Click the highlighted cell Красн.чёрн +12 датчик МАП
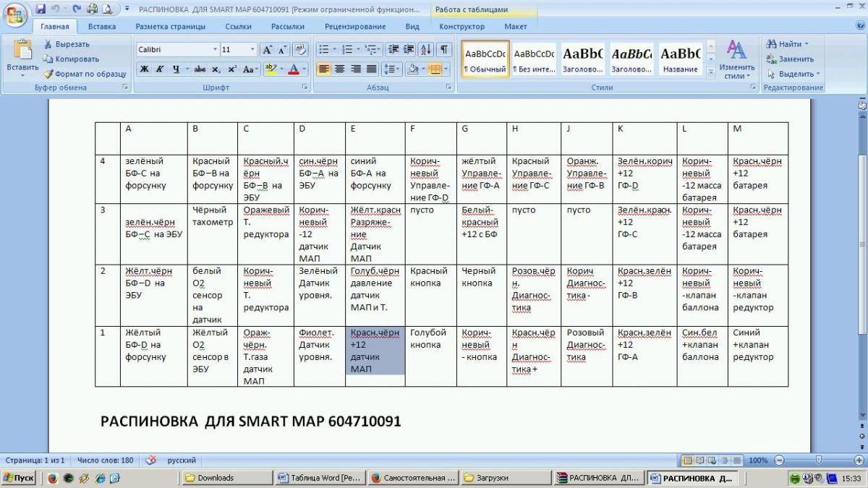The image size is (868, 488). [375, 351]
